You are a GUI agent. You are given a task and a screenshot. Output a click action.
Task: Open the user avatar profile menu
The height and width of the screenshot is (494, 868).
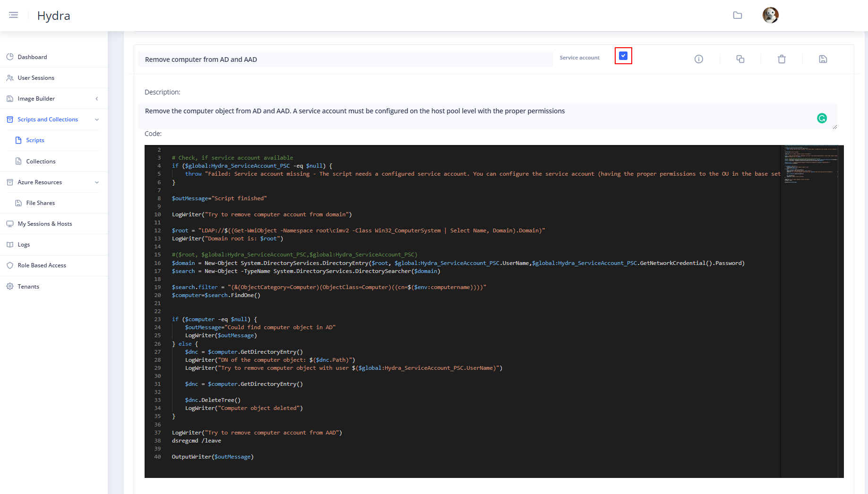[771, 15]
